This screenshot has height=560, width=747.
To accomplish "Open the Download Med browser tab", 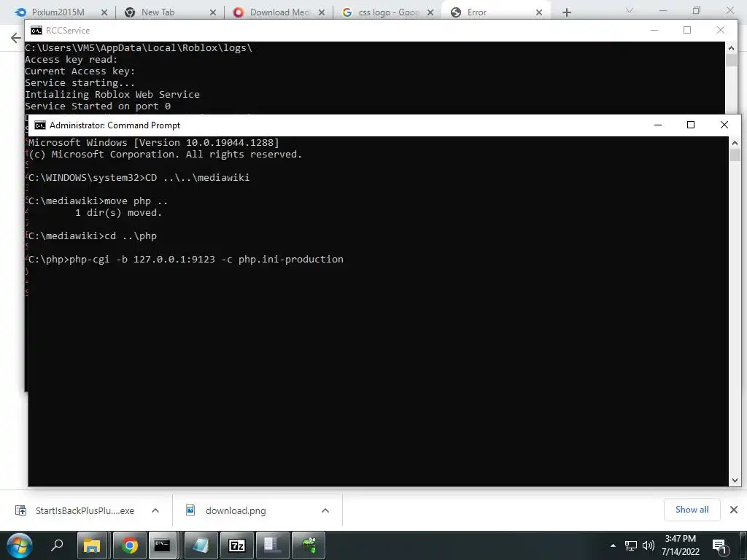I will pyautogui.click(x=279, y=12).
